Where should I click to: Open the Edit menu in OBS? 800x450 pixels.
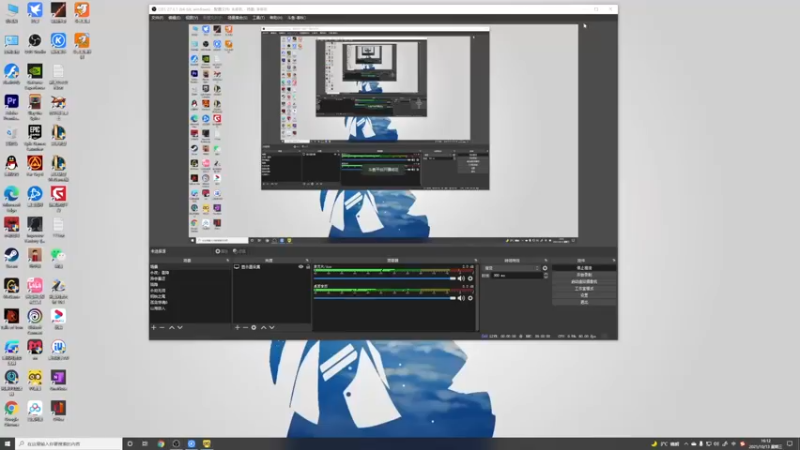pos(174,18)
